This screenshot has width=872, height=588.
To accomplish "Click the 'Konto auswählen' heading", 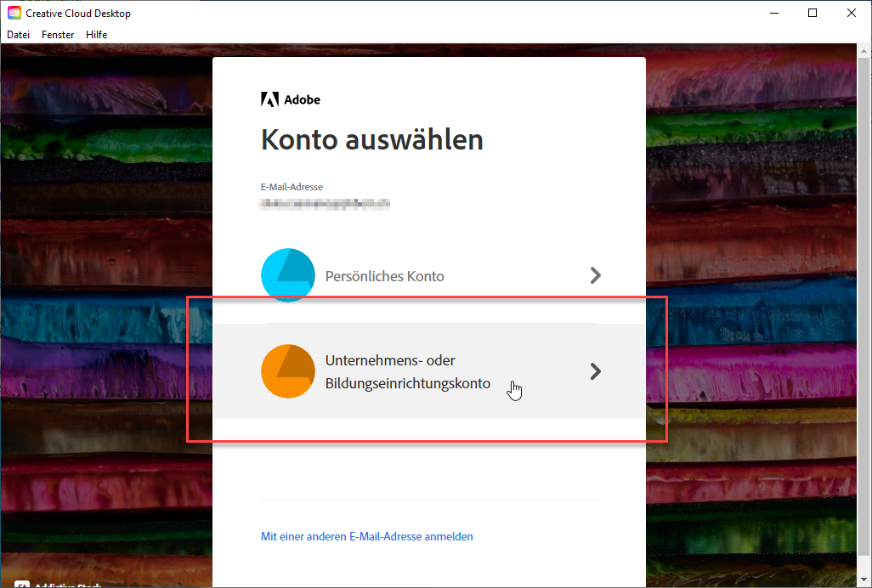I will pyautogui.click(x=371, y=139).
